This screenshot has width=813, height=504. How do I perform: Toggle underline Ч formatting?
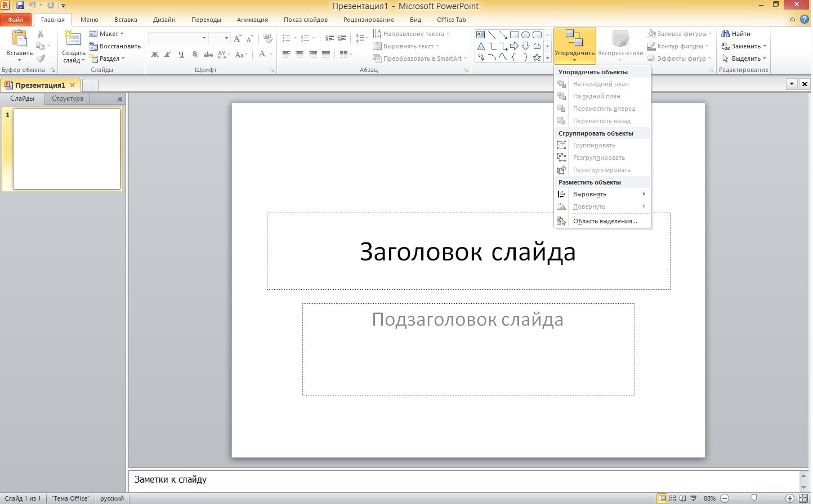[x=181, y=55]
